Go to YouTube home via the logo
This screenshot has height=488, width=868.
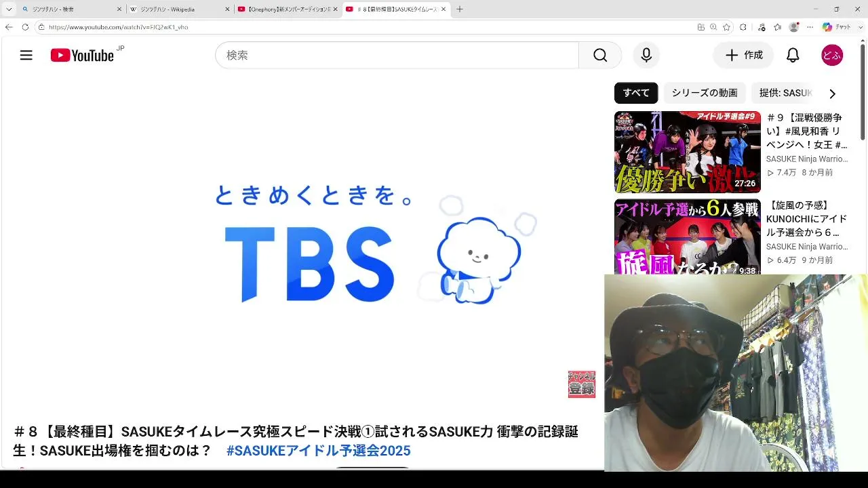(82, 56)
